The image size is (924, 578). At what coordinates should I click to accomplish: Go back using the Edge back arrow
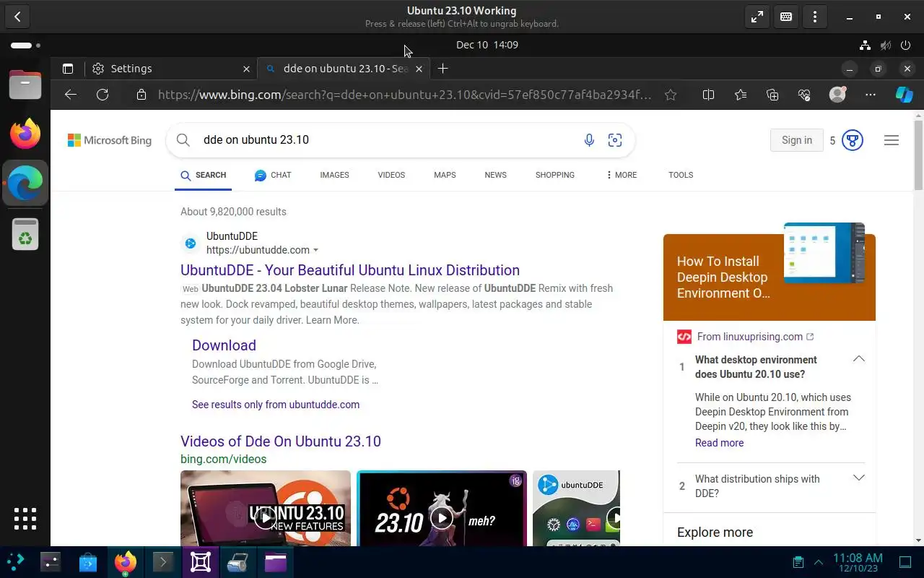click(x=70, y=95)
